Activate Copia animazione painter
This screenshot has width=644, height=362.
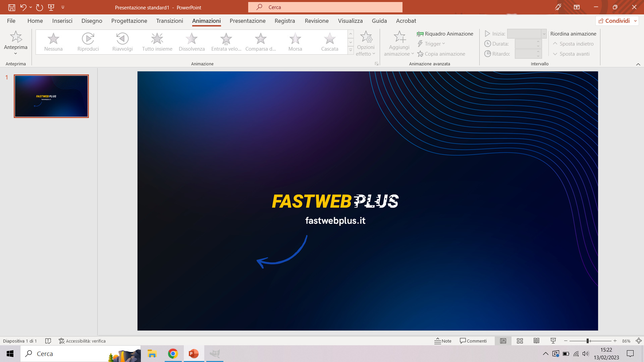[x=441, y=54]
